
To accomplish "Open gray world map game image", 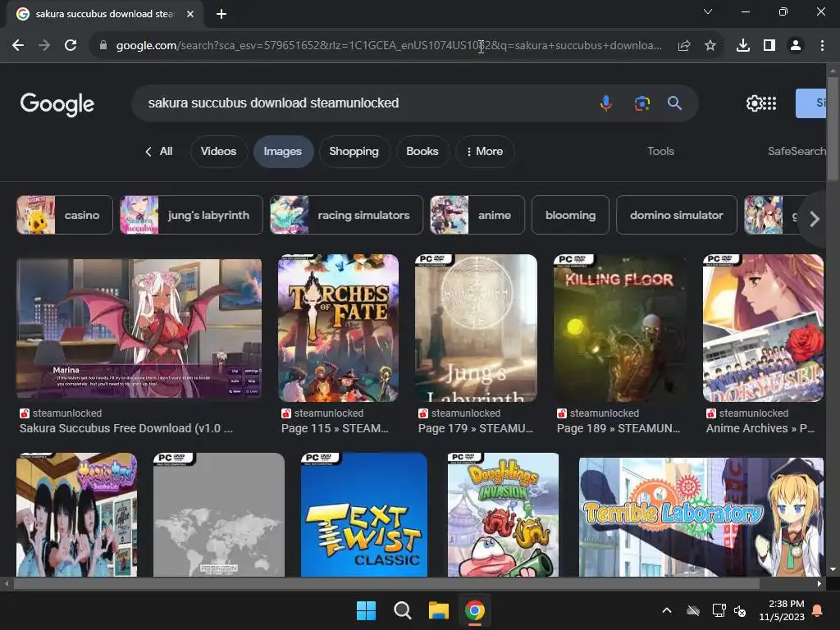I will coord(218,515).
